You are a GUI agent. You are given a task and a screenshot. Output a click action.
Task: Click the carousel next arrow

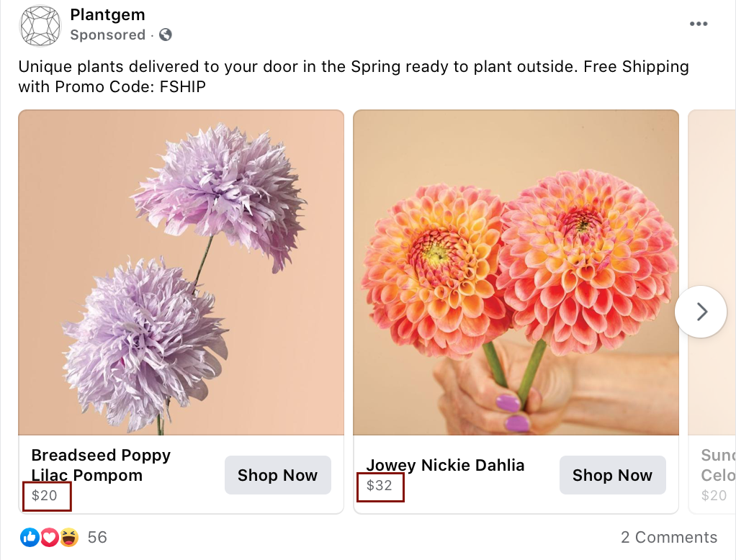pos(700,312)
